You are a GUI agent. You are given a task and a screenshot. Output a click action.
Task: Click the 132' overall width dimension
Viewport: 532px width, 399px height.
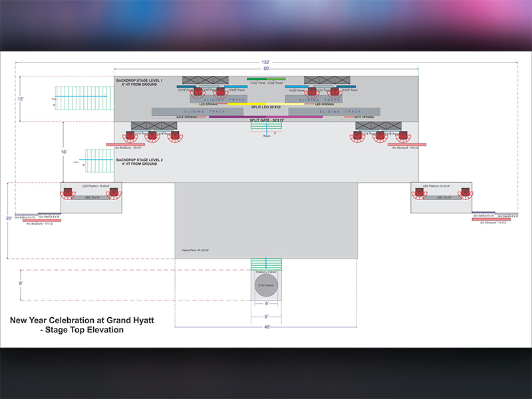(266, 62)
